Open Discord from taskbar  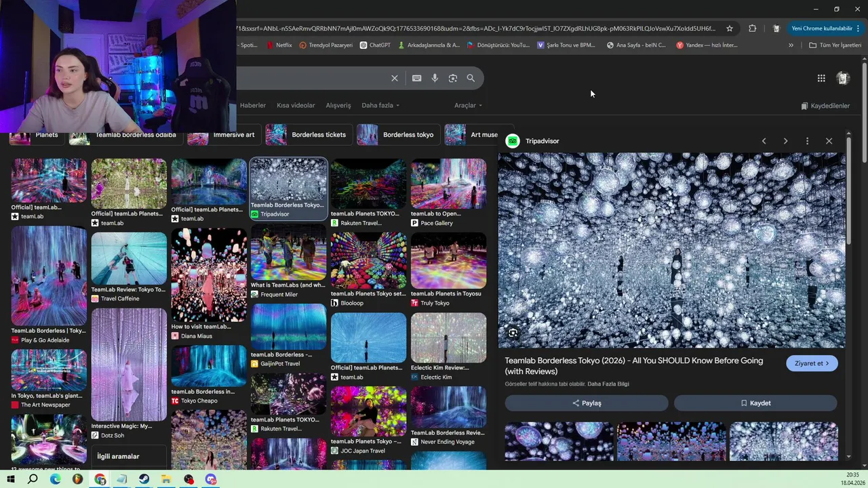click(211, 479)
